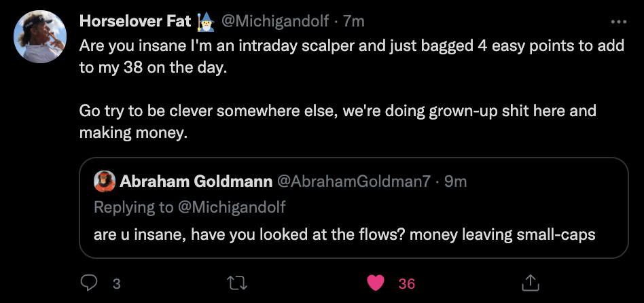Open the 'grown-up shit here' tweet paragraph
Image resolution: width=644 pixels, height=303 pixels.
tap(338, 122)
